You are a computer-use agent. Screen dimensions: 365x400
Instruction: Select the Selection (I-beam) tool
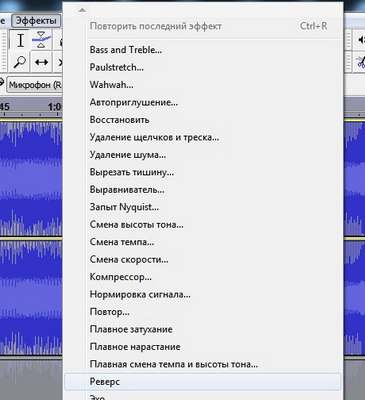point(20,41)
